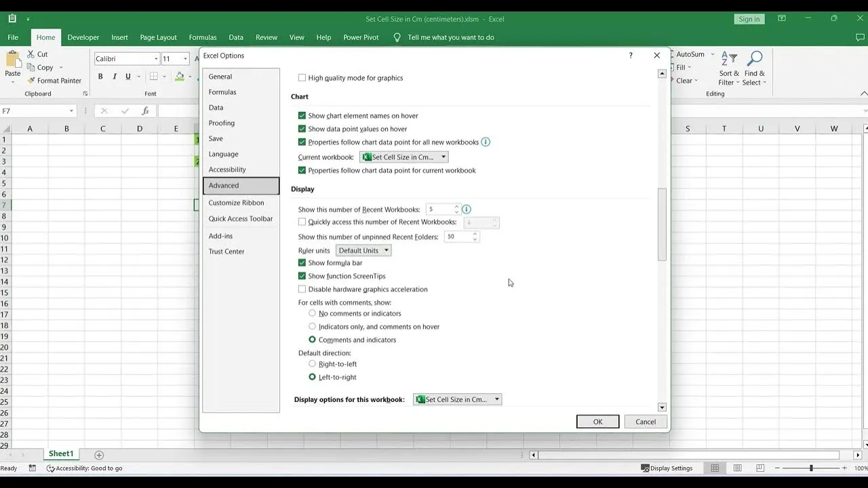This screenshot has width=868, height=488.
Task: Select the Right-to-left radio button
Action: tap(312, 363)
